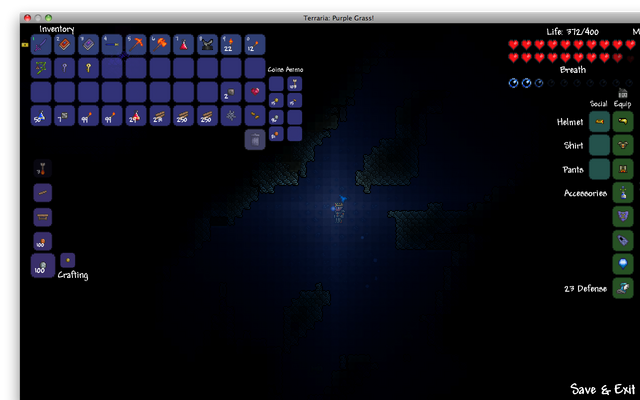The width and height of the screenshot is (640, 400).
Task: Select the red healing potion in slot 7
Action: pos(183,44)
